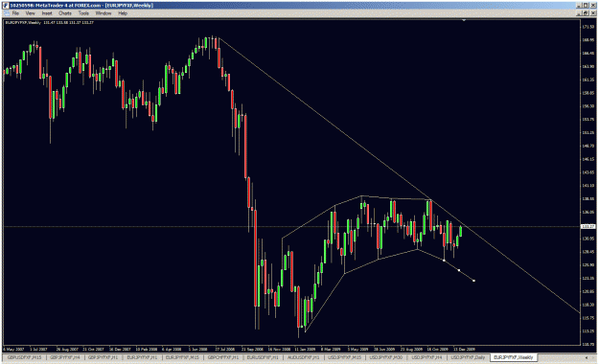Switch to GBPJPYFXF,H1 chart tab
This screenshot has height=364, width=599.
point(104,357)
